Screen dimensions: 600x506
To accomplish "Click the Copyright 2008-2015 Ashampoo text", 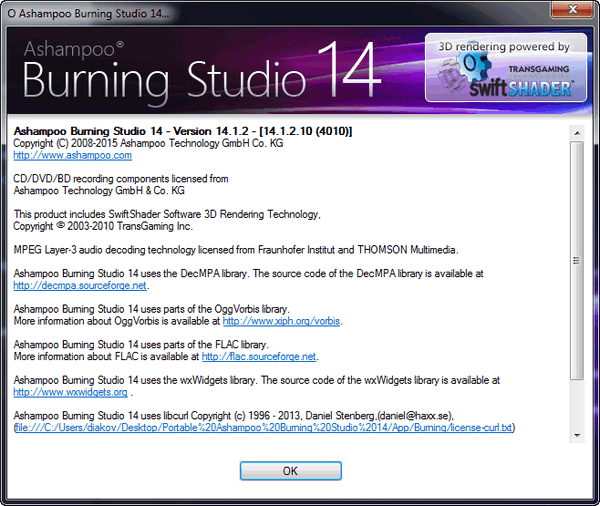I will point(148,144).
